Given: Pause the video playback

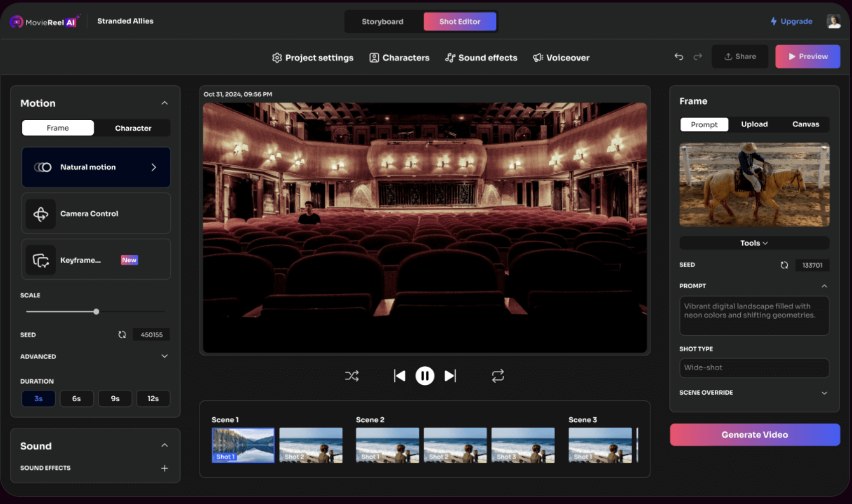Looking at the screenshot, I should 424,376.
